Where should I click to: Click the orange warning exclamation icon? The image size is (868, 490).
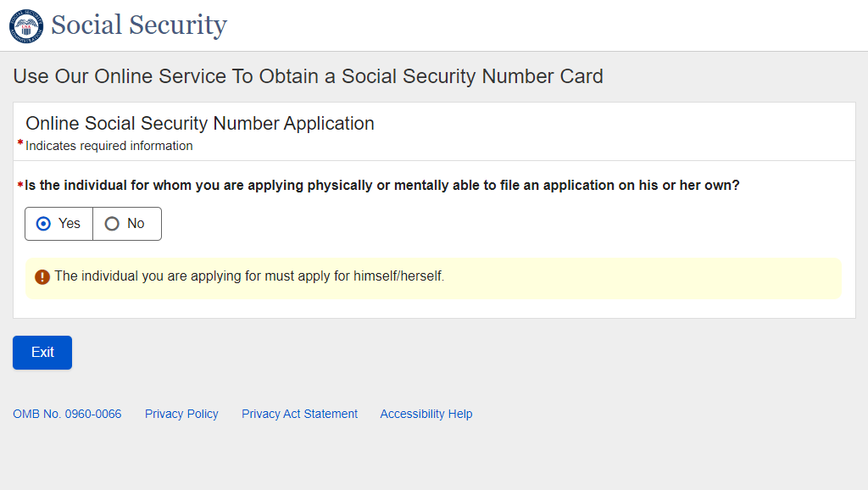click(x=42, y=277)
